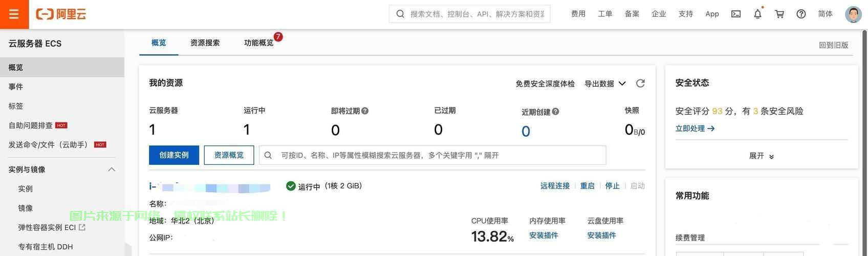Open the hamburger navigation menu
The image size is (868, 256).
pyautogui.click(x=14, y=14)
